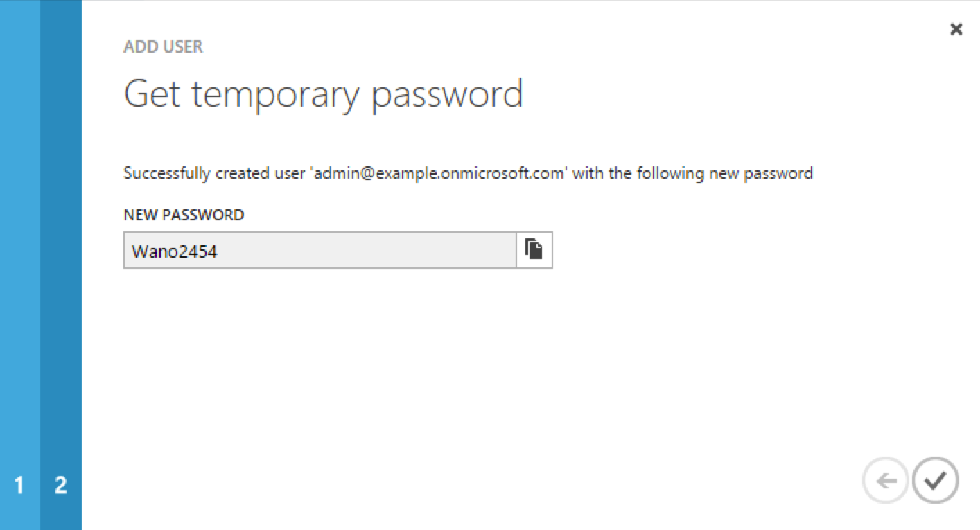Copy the new password to clipboard
The height and width of the screenshot is (530, 980).
point(534,250)
